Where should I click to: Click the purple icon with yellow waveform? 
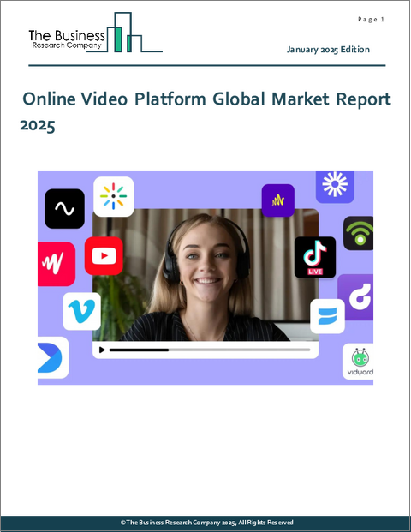pos(278,200)
